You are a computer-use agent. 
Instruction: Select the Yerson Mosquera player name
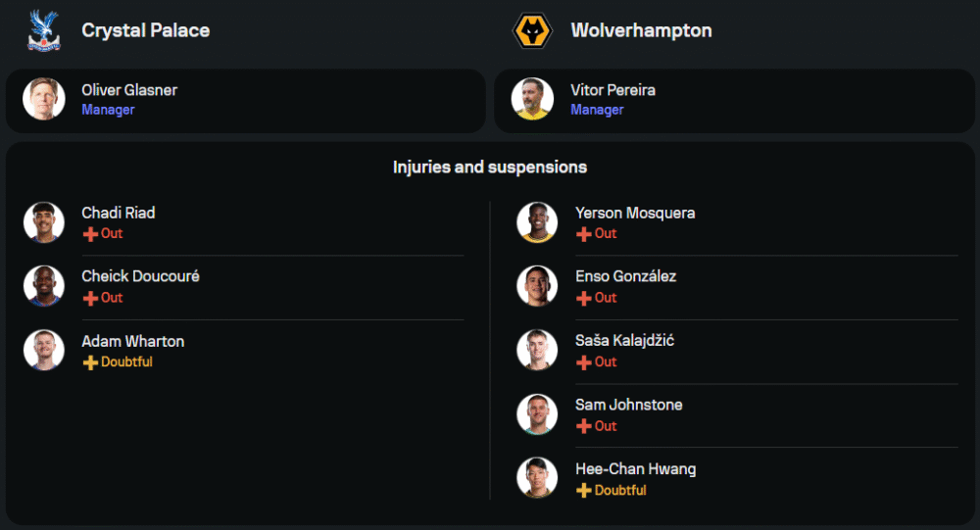coord(635,213)
